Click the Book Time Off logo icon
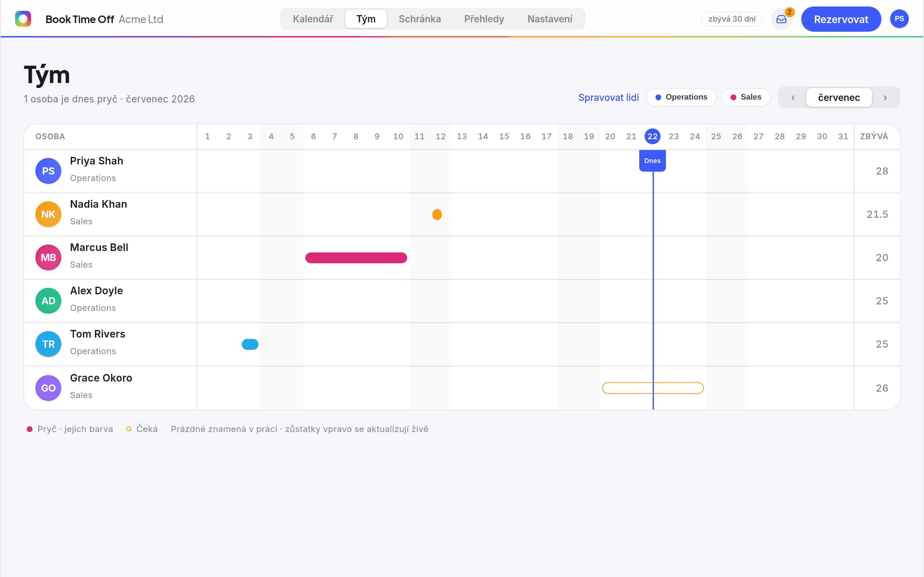924x577 pixels. pos(23,19)
